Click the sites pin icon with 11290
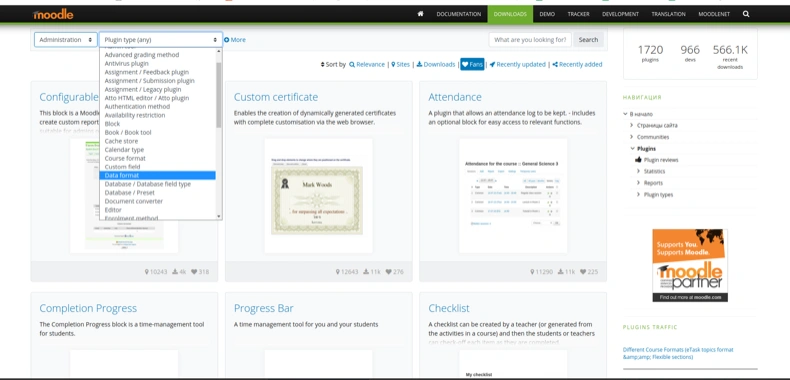The image size is (790, 380). [x=532, y=272]
